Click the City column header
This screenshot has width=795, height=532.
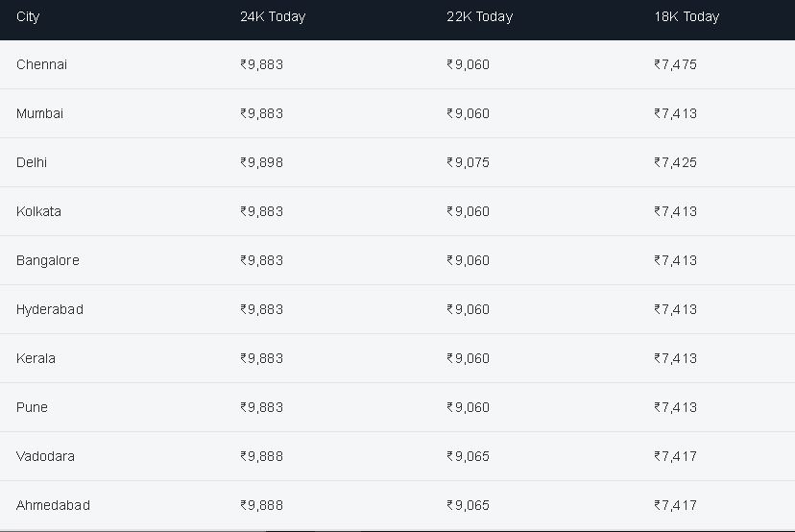28,16
